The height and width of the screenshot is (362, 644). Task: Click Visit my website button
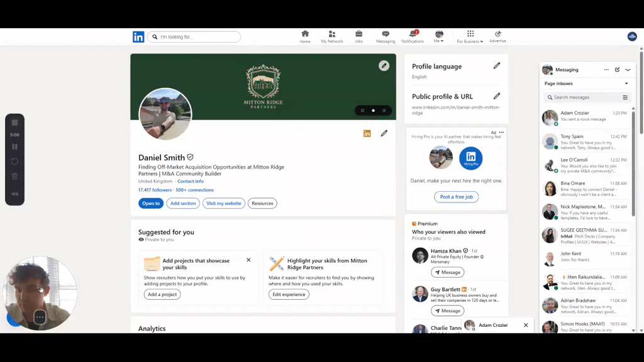coord(223,203)
